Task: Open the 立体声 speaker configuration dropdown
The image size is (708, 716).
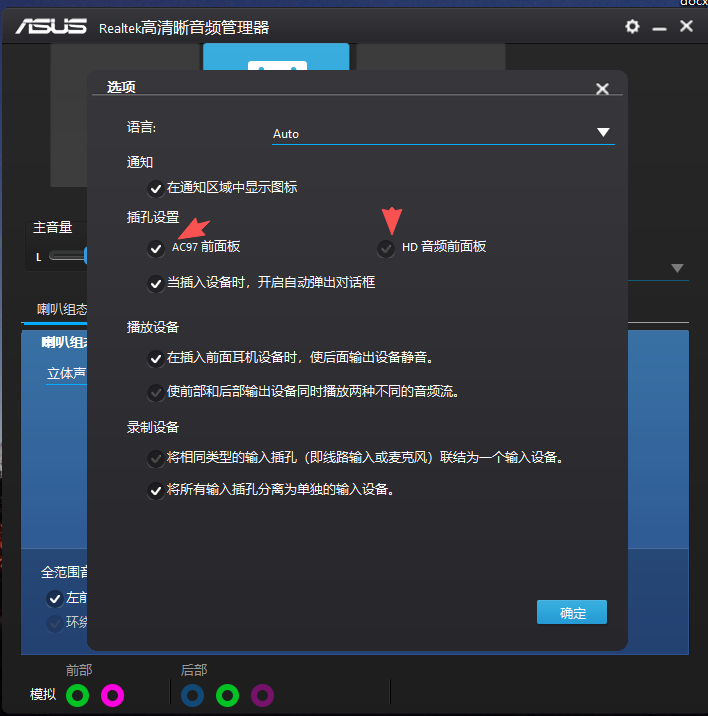Action: pyautogui.click(x=66, y=374)
